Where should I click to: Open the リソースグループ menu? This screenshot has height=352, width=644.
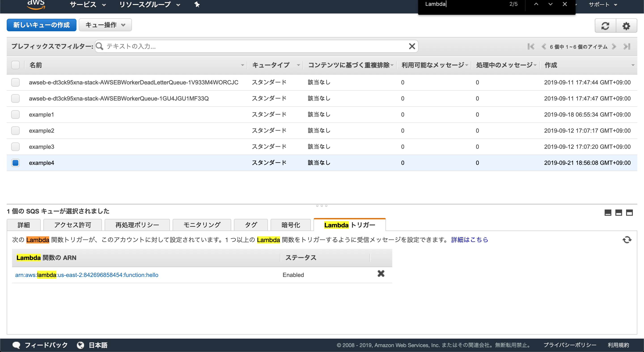(x=150, y=4)
